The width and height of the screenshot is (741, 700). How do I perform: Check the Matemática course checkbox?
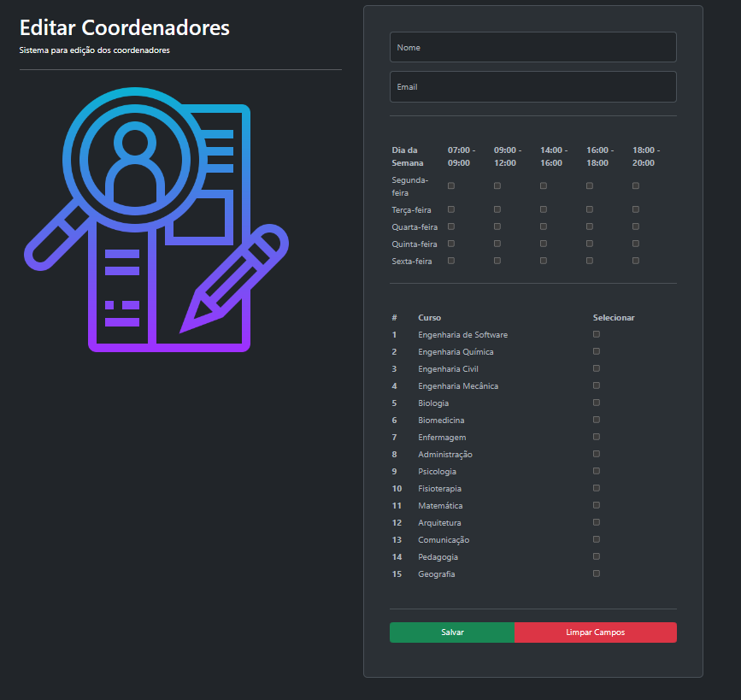(596, 505)
